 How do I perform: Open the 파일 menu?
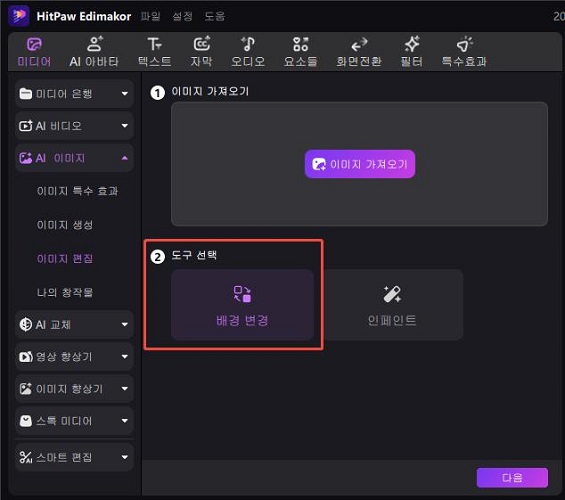coord(150,16)
